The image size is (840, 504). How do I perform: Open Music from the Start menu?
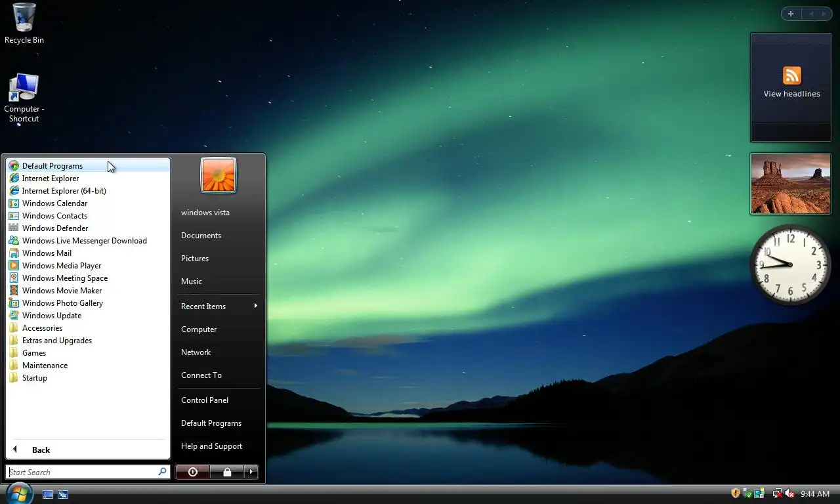coord(192,282)
